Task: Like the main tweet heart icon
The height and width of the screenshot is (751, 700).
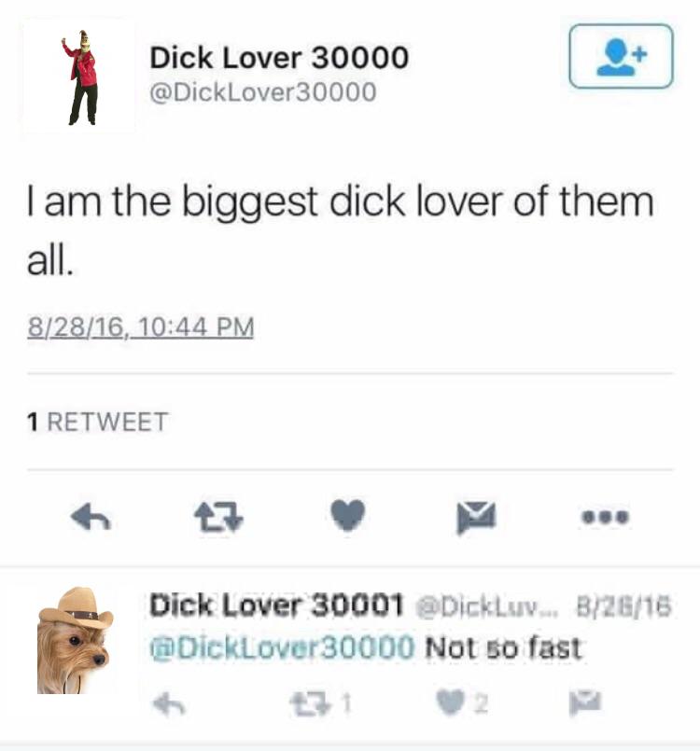Action: (x=348, y=515)
